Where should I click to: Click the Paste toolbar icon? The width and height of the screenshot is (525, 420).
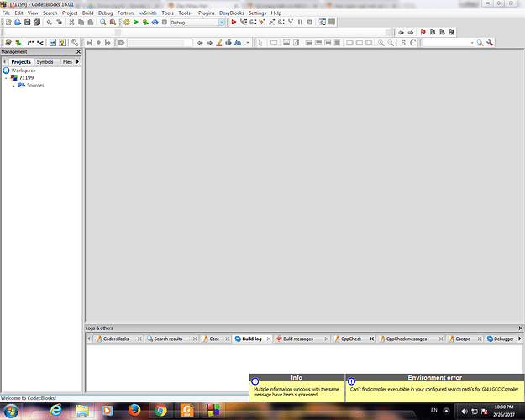point(91,22)
